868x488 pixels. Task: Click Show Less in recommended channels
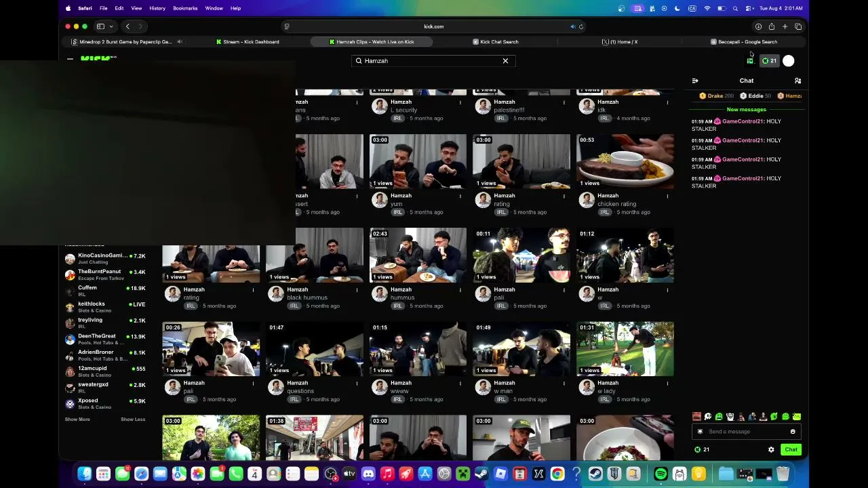click(133, 420)
